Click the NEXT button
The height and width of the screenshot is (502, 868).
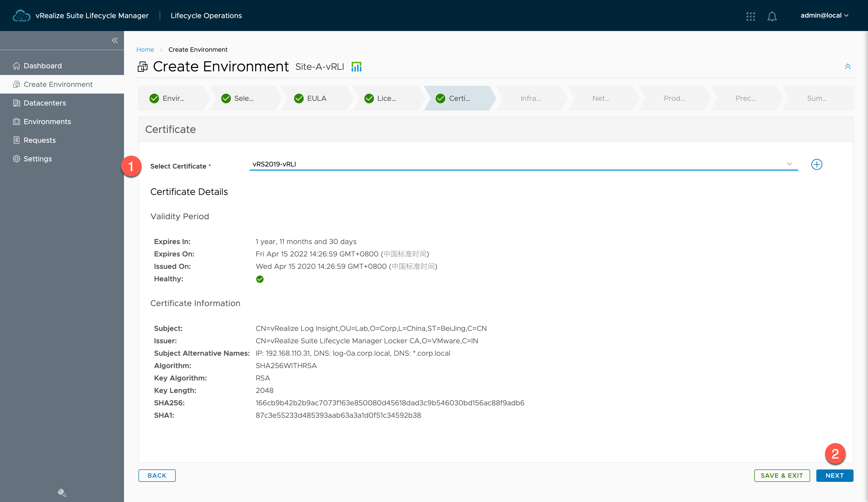[x=835, y=475]
